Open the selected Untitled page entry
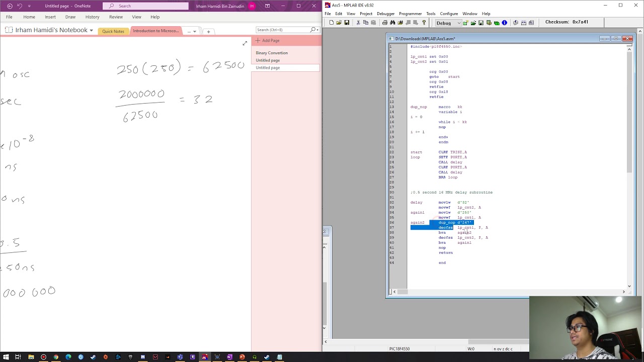644x362 pixels. pyautogui.click(x=285, y=68)
